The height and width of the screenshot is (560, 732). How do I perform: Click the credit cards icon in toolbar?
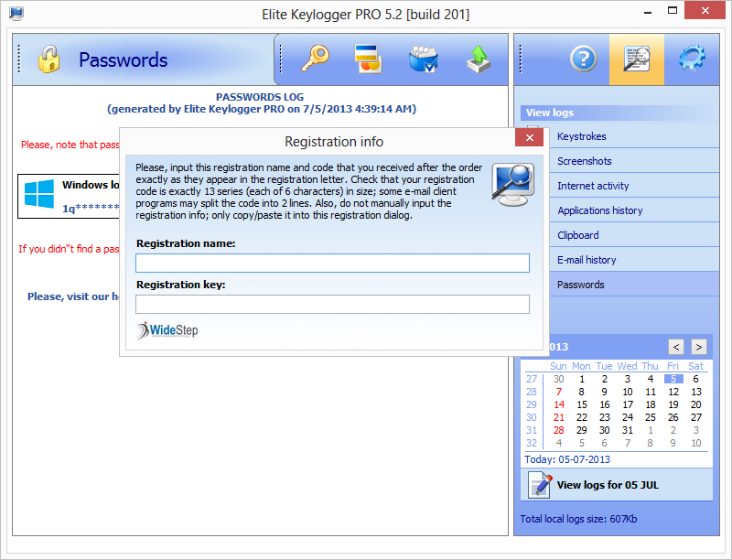pos(369,59)
